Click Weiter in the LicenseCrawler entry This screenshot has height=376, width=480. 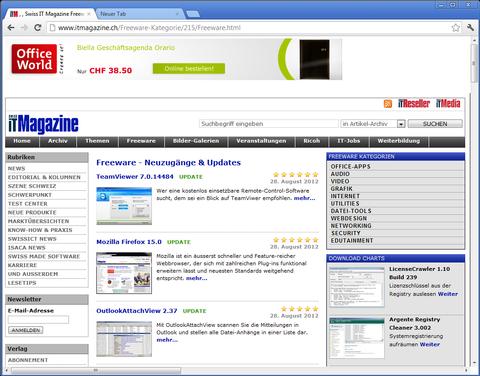tap(448, 294)
